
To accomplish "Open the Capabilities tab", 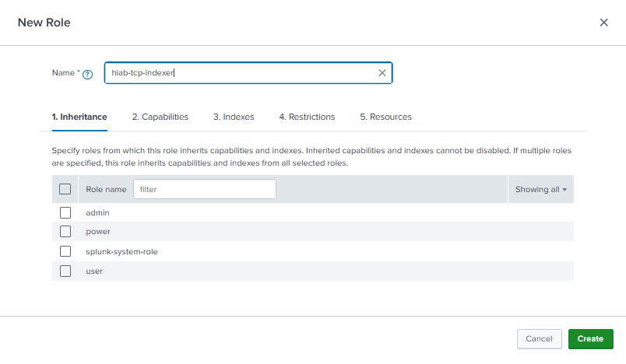I will 160,117.
